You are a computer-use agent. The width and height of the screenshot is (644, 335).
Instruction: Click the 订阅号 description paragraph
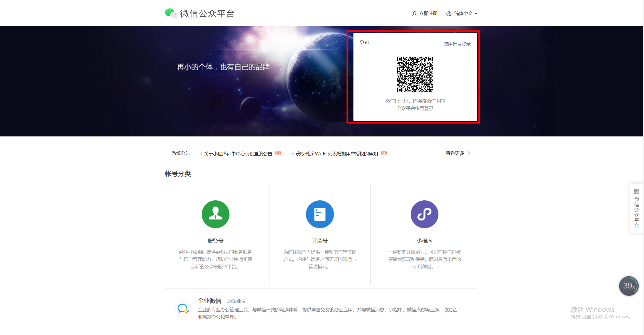[320, 259]
